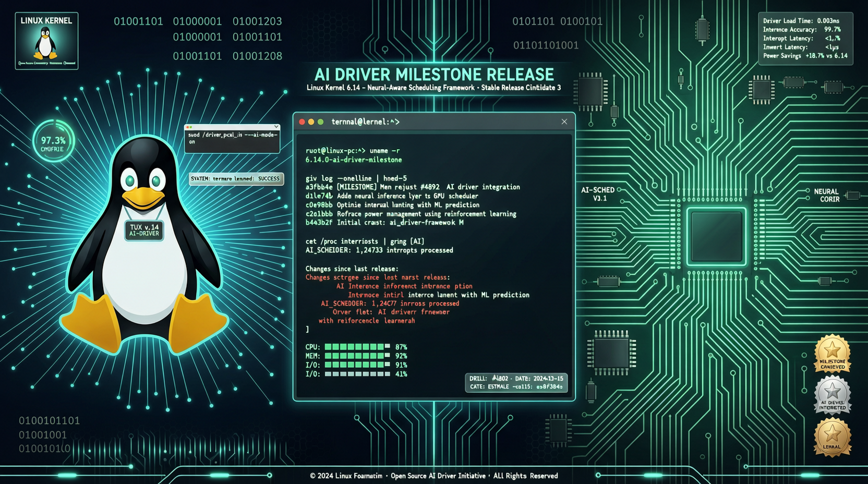Click commit c2a1bbb power management log line

(411, 214)
